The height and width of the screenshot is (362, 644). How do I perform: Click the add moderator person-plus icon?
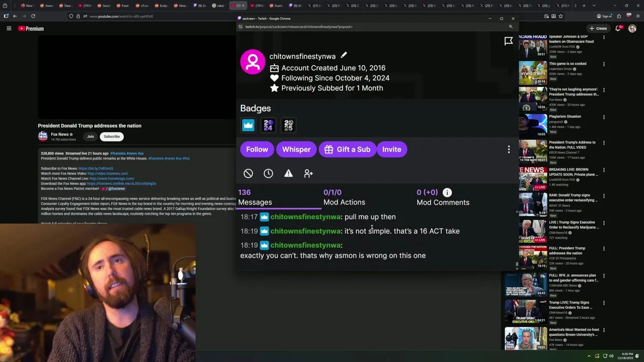coord(308,173)
